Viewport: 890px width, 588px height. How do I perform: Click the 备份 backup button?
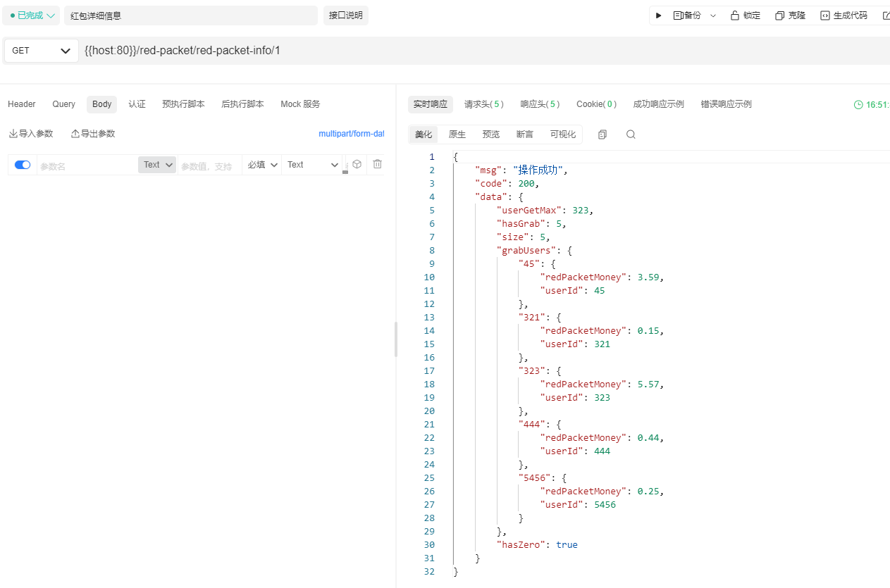coord(687,15)
